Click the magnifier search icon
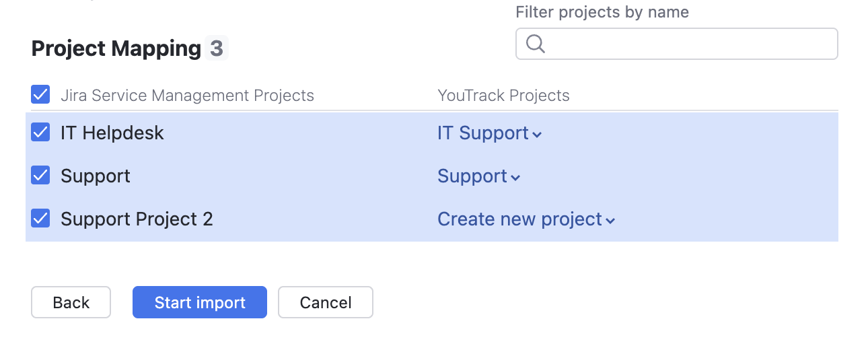The height and width of the screenshot is (354, 868). 536,44
